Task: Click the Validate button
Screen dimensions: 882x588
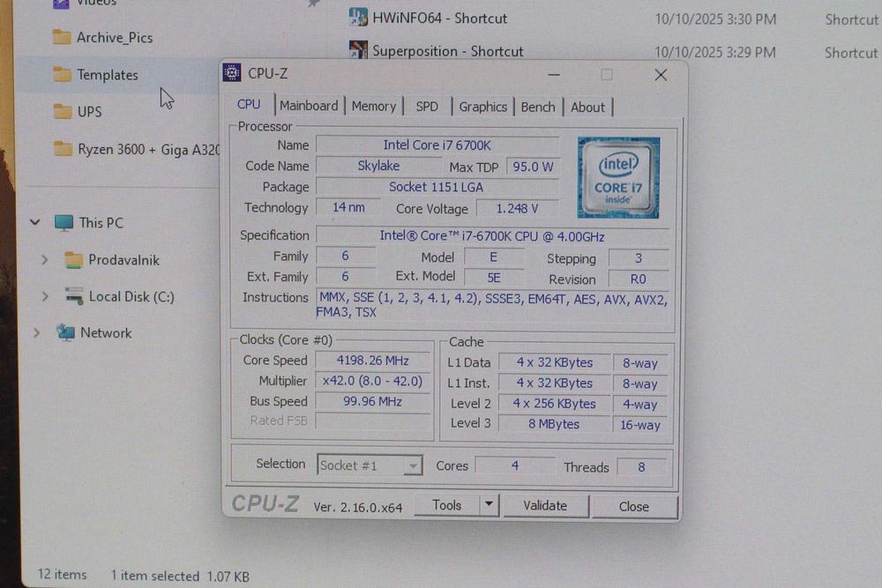Action: (x=545, y=505)
